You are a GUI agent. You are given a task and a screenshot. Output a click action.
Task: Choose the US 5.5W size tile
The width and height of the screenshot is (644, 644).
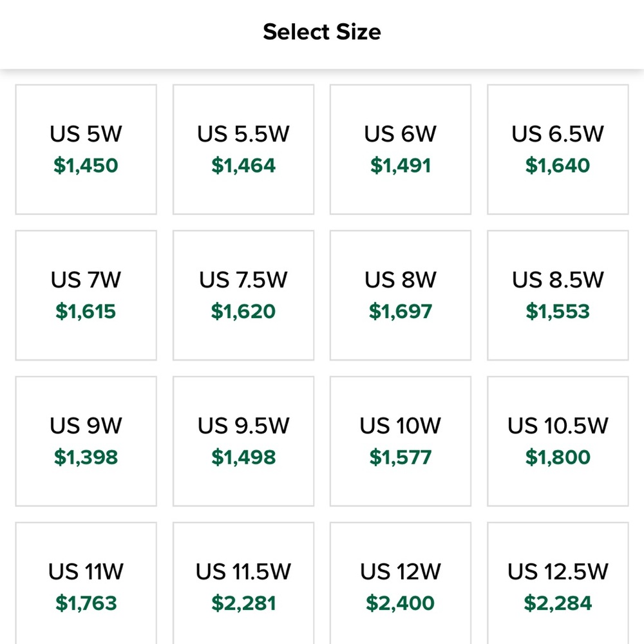click(x=243, y=149)
